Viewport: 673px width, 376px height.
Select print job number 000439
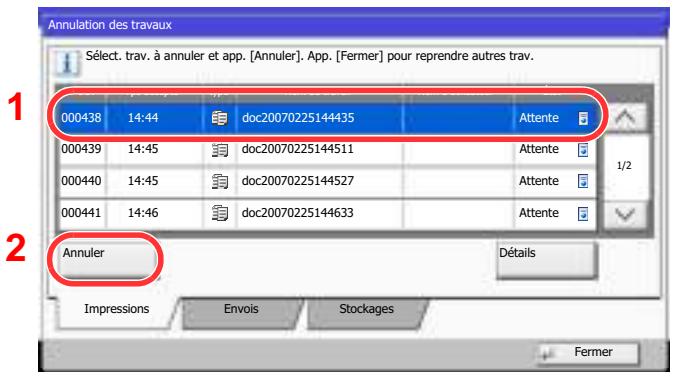pyautogui.click(x=81, y=149)
